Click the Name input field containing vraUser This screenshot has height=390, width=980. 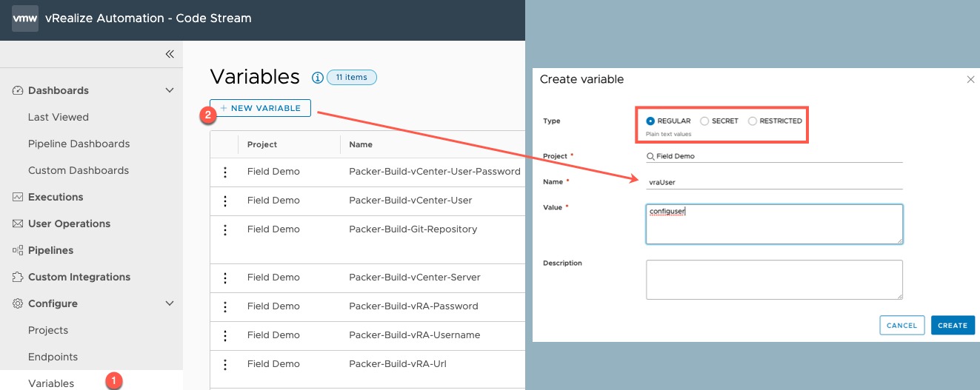774,181
